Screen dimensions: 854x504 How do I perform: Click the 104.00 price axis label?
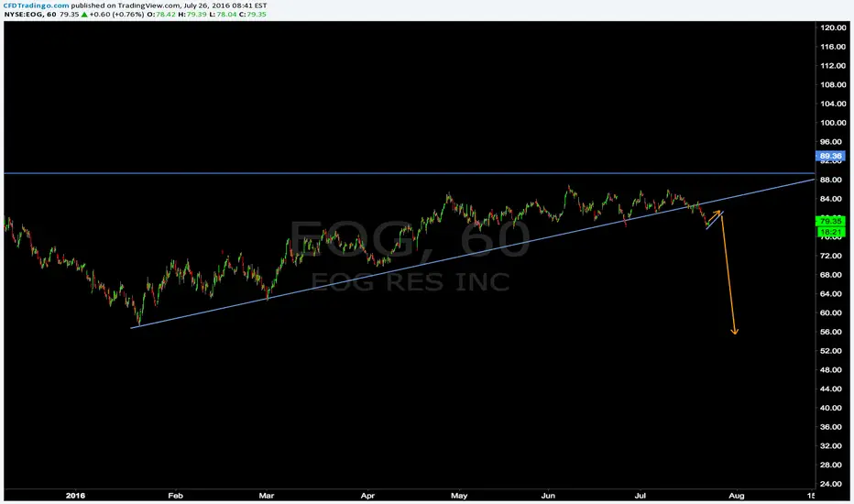pos(833,104)
